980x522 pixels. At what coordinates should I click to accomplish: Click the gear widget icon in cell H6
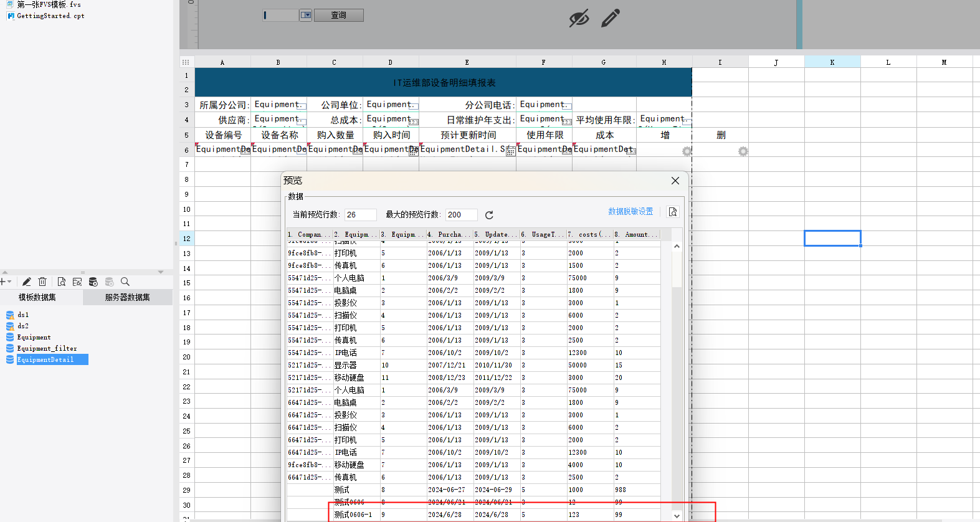687,151
